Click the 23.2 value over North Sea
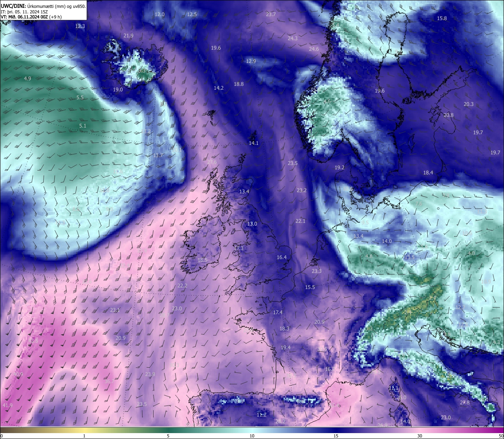Image resolution: width=504 pixels, height=439 pixels. 302,190
